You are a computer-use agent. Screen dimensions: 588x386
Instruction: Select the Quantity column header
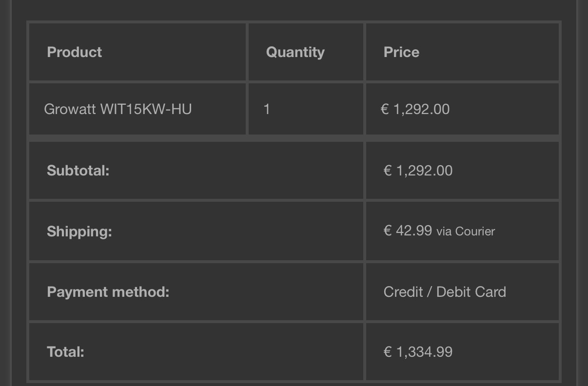click(x=295, y=52)
